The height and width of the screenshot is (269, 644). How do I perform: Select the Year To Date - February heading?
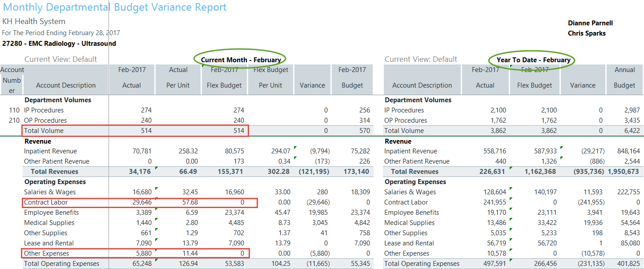coord(533,60)
